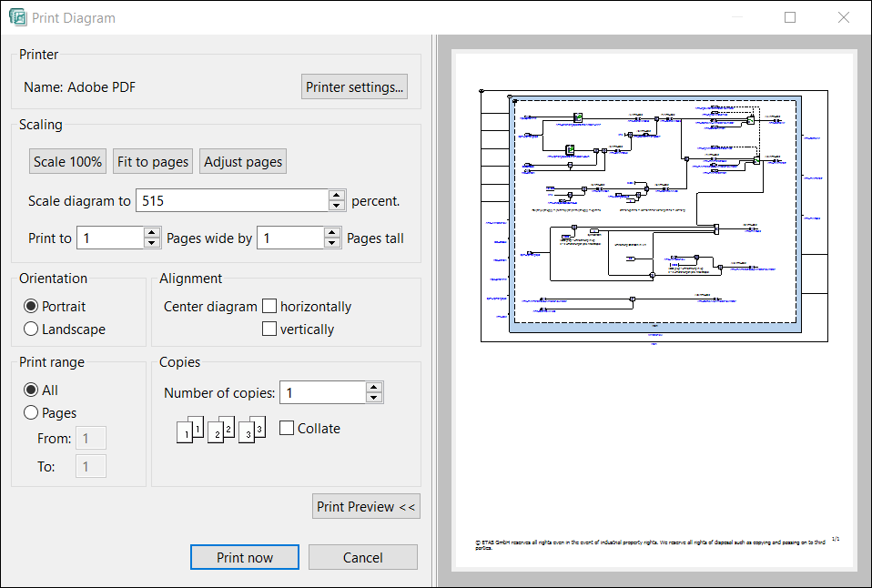Screen dimensions: 872x588
Task: Select Portrait orientation
Action: [30, 306]
